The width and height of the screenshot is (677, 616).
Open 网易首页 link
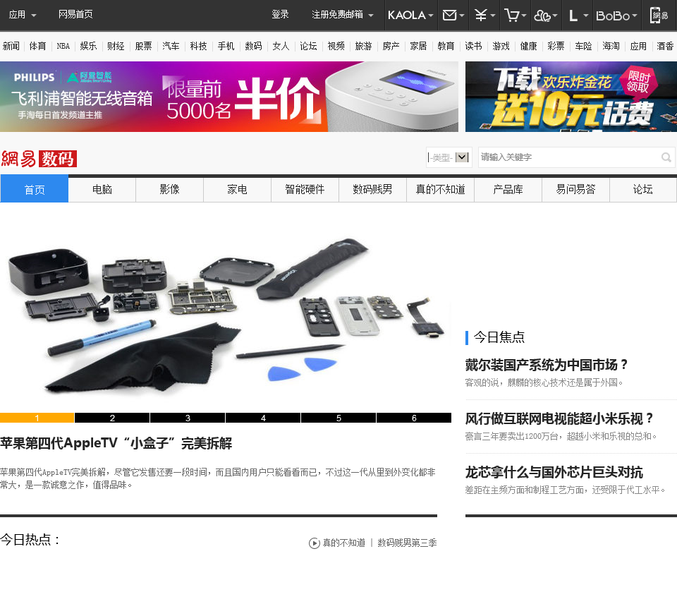(x=75, y=14)
